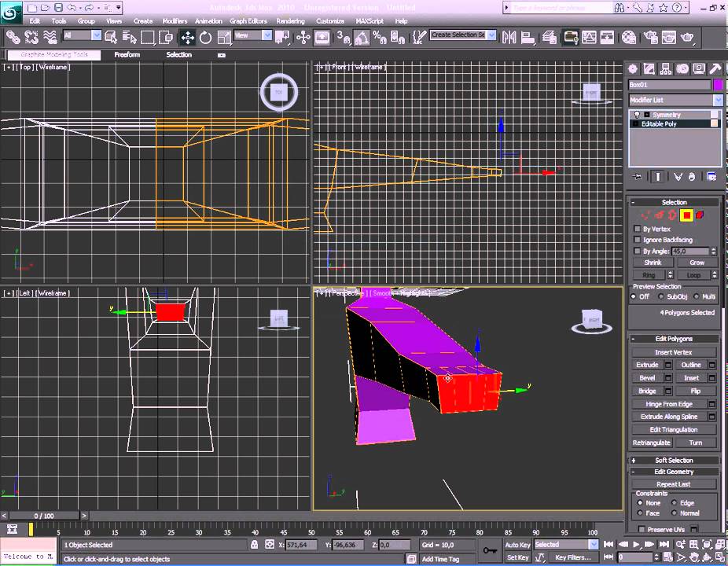
Task: Click the Box01 object color swatch
Action: click(x=718, y=84)
